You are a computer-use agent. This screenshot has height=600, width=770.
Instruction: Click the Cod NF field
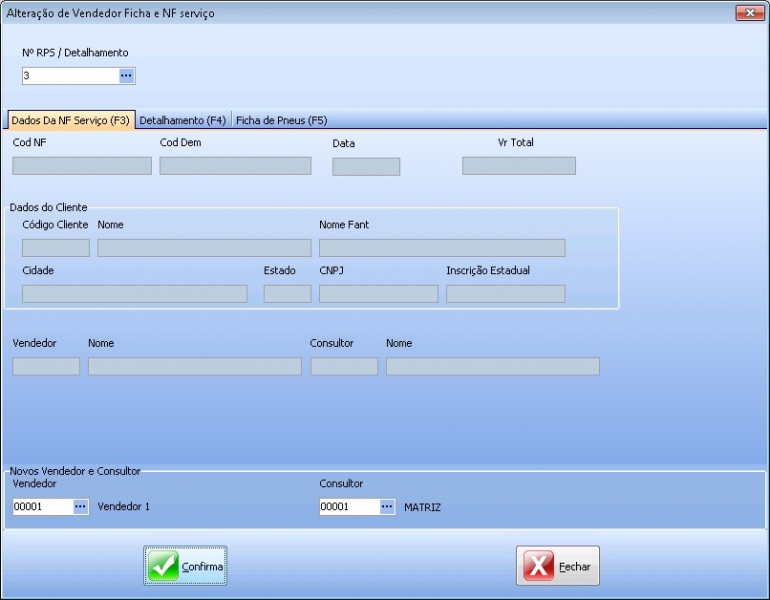tap(81, 166)
